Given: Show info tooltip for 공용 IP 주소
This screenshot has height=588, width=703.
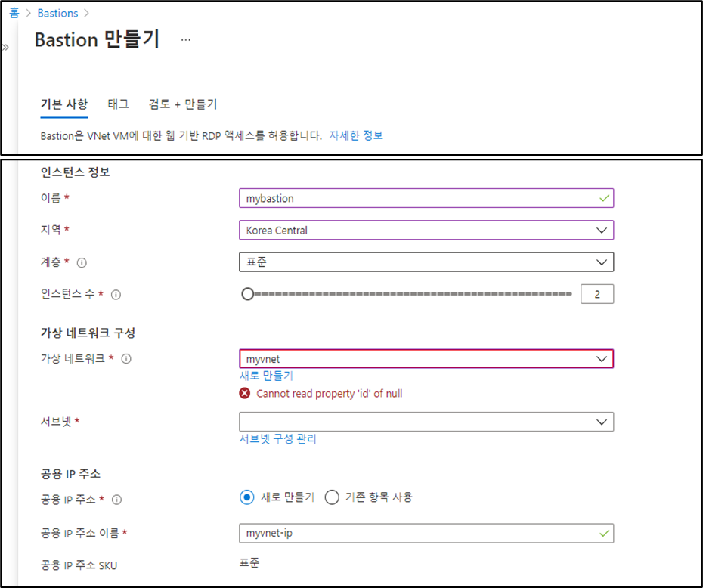Looking at the screenshot, I should (116, 500).
